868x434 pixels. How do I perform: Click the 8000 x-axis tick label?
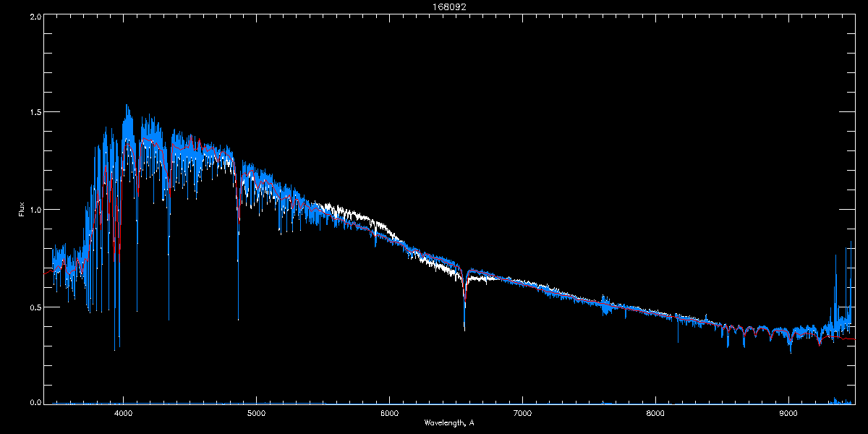(655, 413)
